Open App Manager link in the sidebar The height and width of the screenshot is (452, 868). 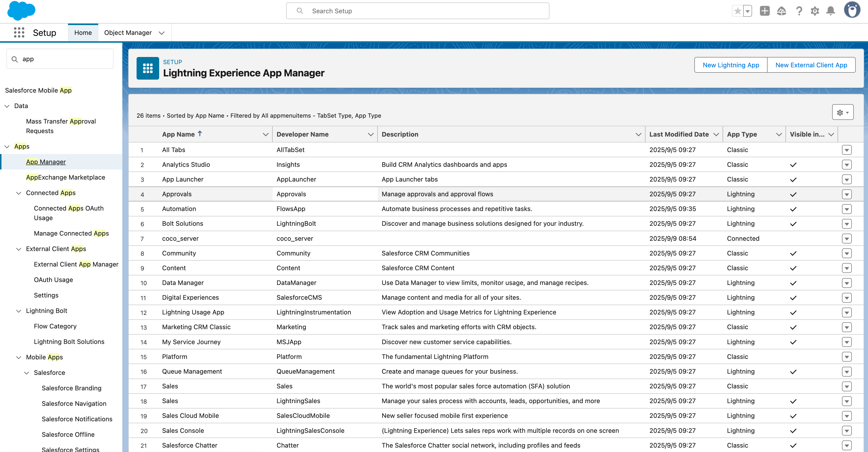46,161
